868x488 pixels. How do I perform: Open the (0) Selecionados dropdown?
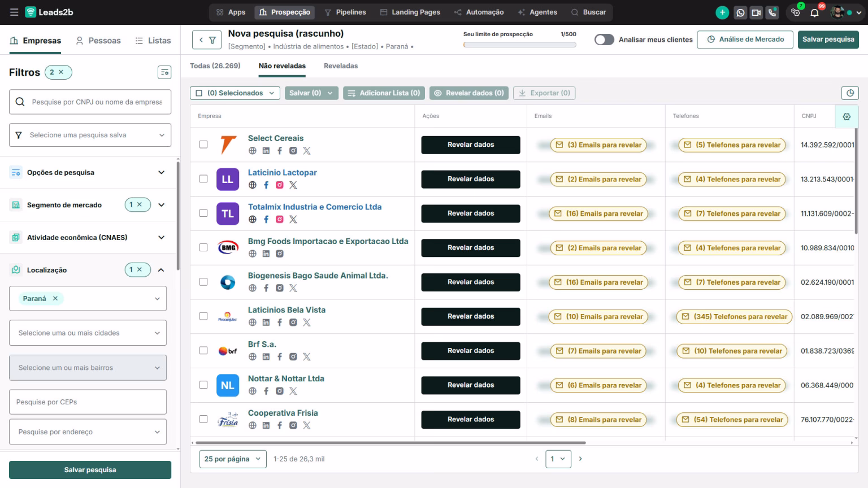pos(235,93)
